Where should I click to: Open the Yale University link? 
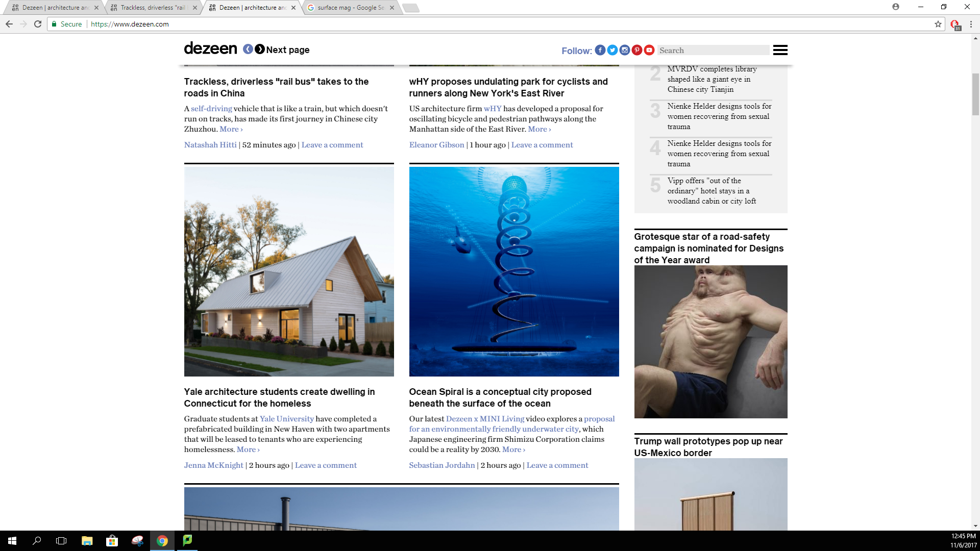click(287, 419)
